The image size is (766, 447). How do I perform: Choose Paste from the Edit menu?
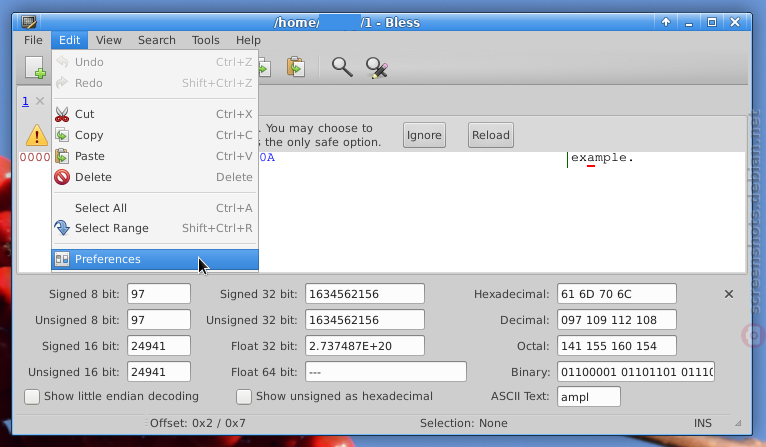(155, 156)
